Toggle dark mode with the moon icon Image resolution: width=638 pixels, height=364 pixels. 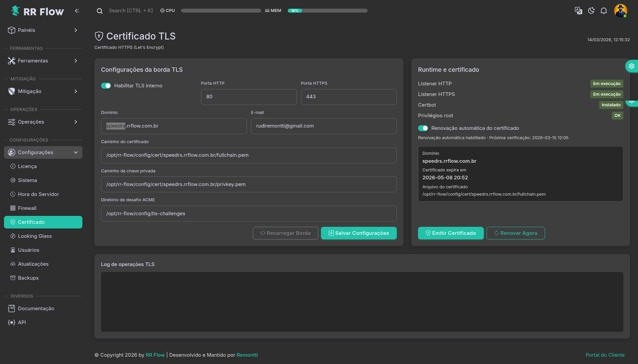point(591,11)
